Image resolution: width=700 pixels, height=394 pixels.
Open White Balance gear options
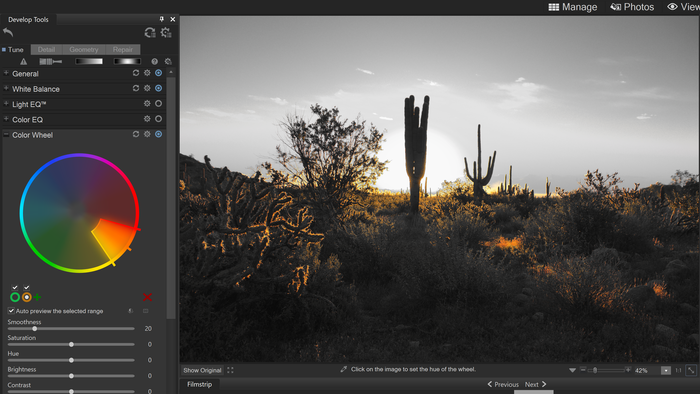click(147, 88)
